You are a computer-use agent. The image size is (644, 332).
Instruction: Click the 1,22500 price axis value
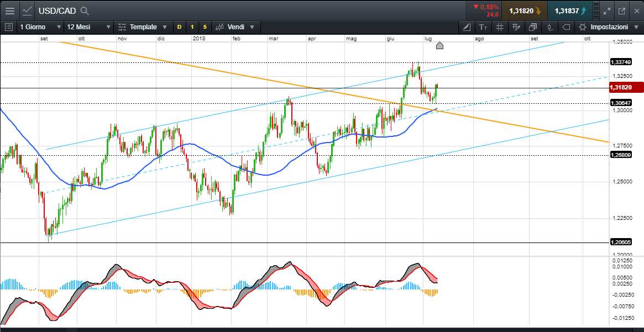[622, 218]
